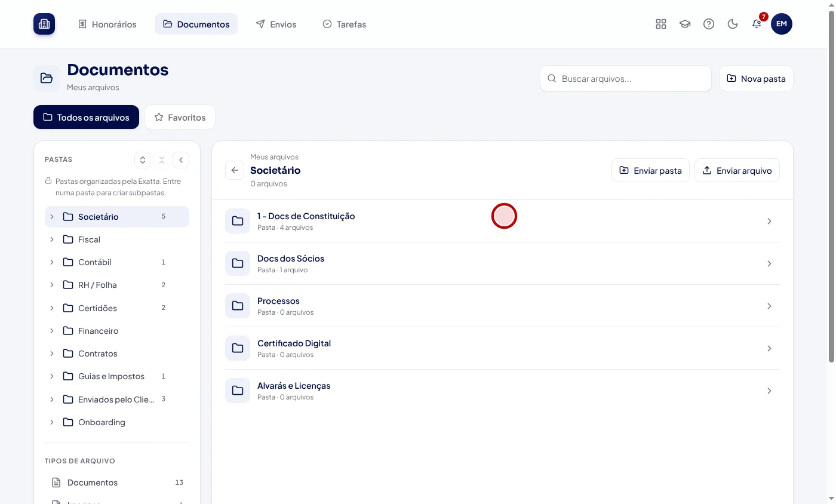Image resolution: width=836 pixels, height=504 pixels.
Task: Click folder icon of Docs dos Sócios
Action: pyautogui.click(x=238, y=263)
